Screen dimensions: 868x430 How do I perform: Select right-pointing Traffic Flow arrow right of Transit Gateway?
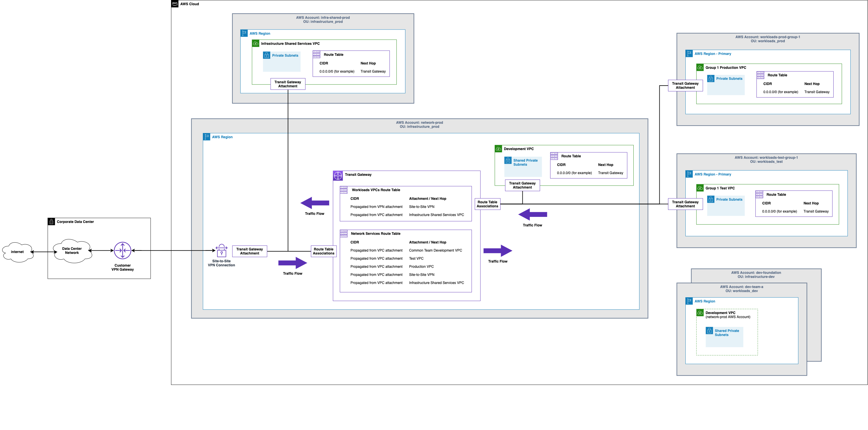(x=498, y=251)
